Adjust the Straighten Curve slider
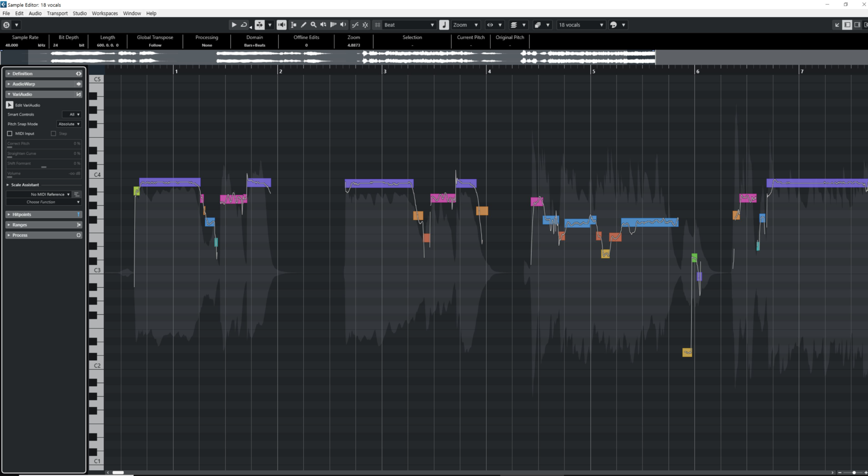 click(x=43, y=155)
